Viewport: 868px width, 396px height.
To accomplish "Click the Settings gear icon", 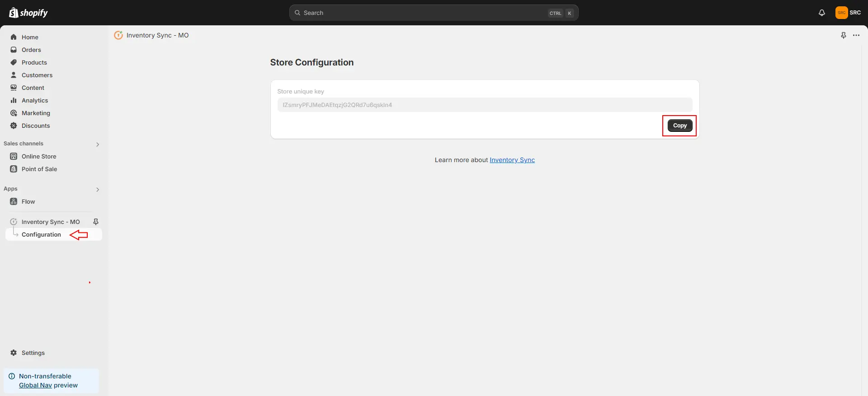I will [14, 353].
